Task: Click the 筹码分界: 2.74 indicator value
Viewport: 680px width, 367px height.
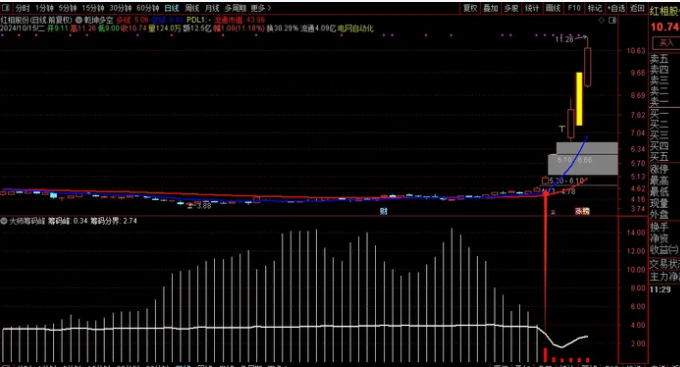Action: [114, 221]
